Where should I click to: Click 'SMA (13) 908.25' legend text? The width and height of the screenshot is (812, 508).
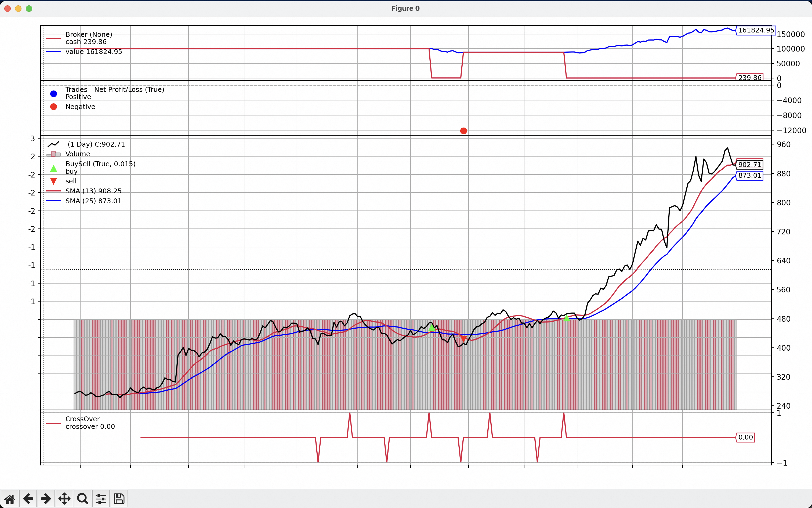[93, 191]
